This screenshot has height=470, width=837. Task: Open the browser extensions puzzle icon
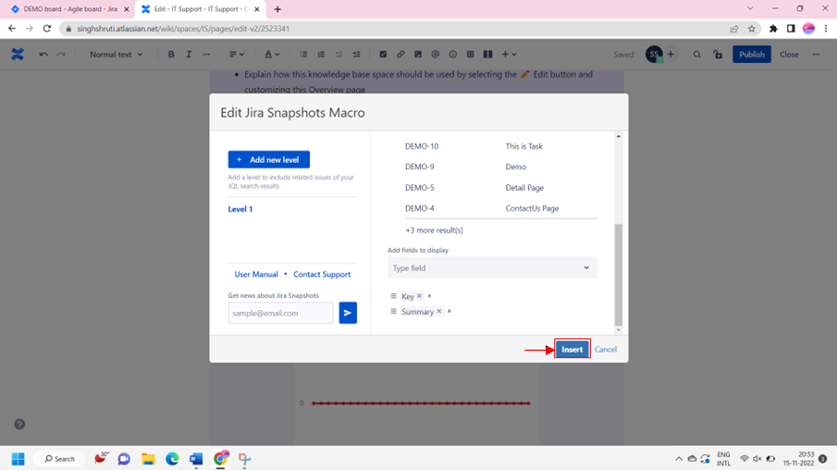[x=773, y=28]
